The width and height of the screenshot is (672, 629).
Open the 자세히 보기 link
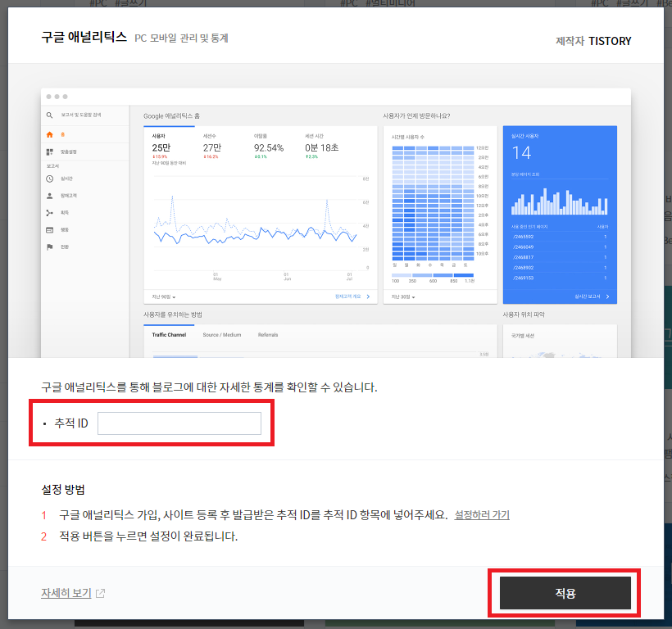pos(66,593)
